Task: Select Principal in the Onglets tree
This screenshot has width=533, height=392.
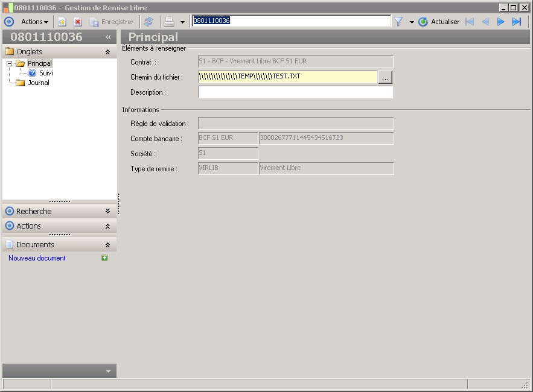Action: [x=40, y=63]
